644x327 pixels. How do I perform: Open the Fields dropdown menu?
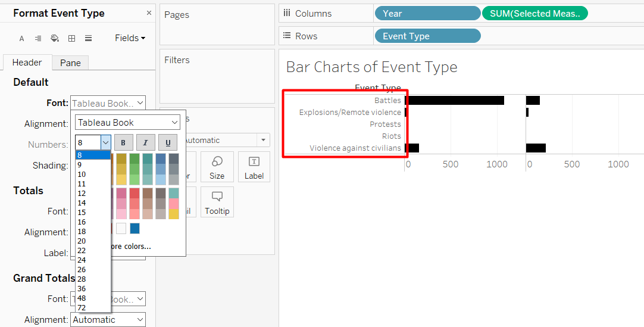click(130, 38)
